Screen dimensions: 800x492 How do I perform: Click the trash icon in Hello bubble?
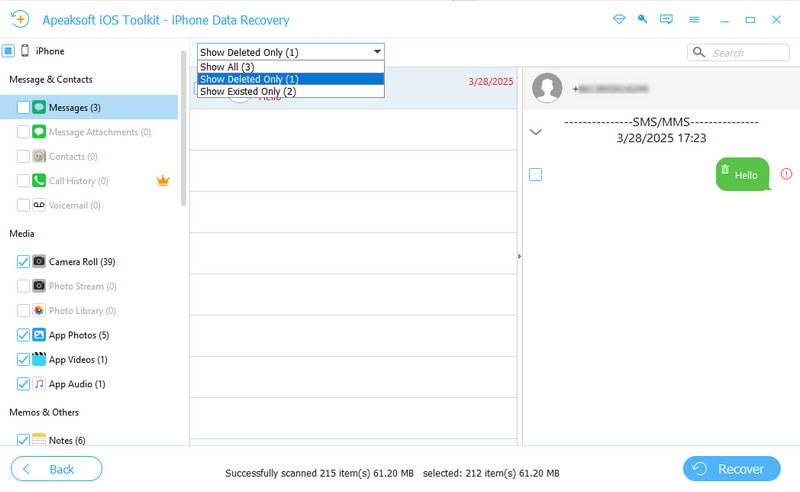[725, 169]
